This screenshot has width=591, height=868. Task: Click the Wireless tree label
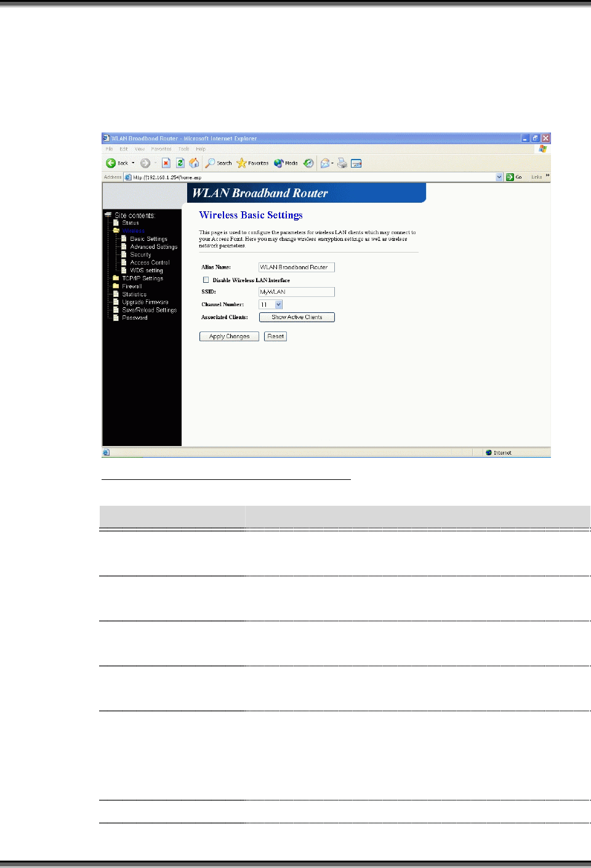tap(133, 230)
